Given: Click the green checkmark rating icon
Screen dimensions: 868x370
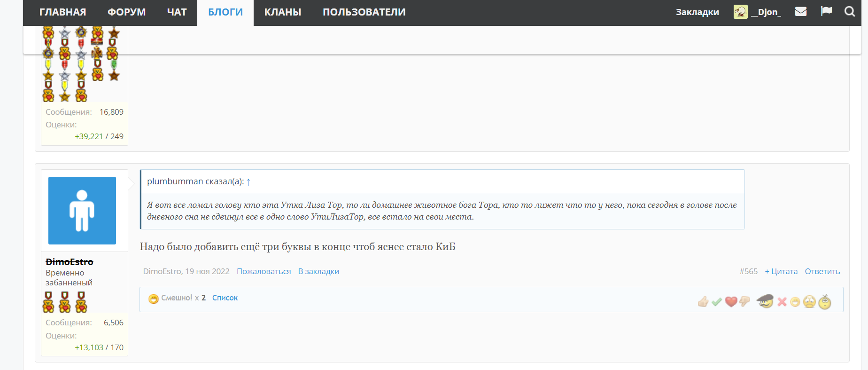Looking at the screenshot, I should (717, 302).
